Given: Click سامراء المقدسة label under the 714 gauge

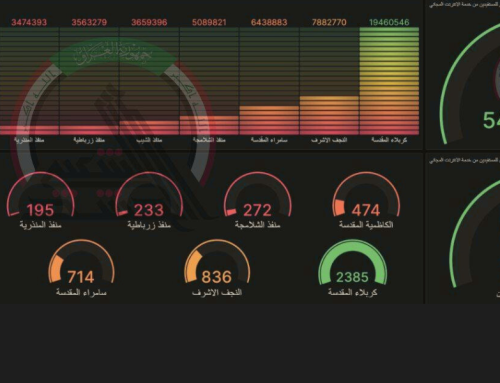Looking at the screenshot, I should point(81,293).
